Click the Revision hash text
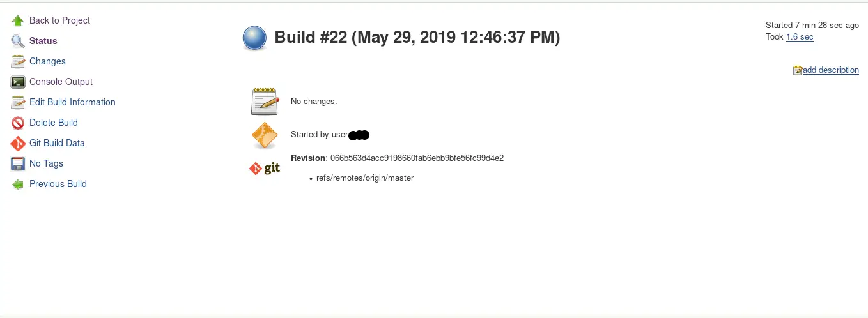 tap(417, 158)
